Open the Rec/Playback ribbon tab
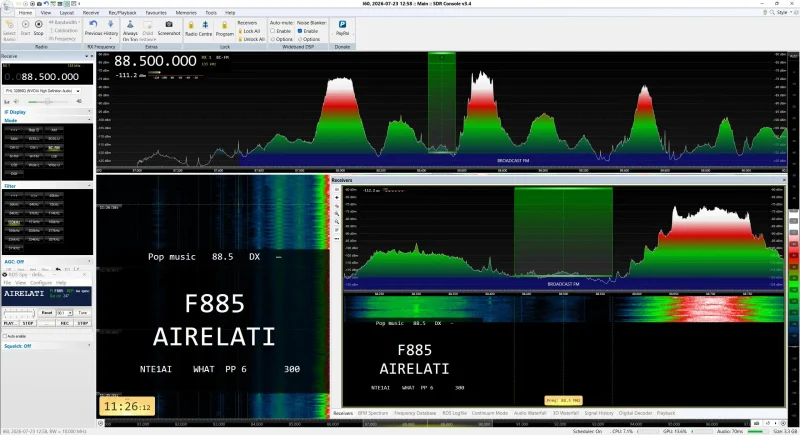 pyautogui.click(x=122, y=13)
